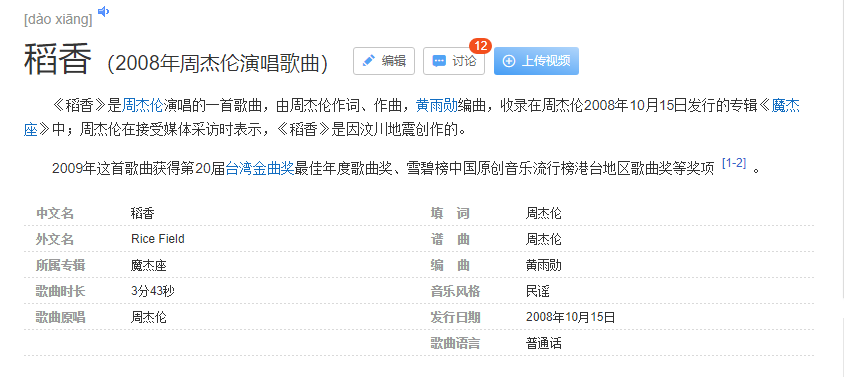
Task: Click the subtitle (2008年周杰伦演唱歌曲)
Action: 217,64
